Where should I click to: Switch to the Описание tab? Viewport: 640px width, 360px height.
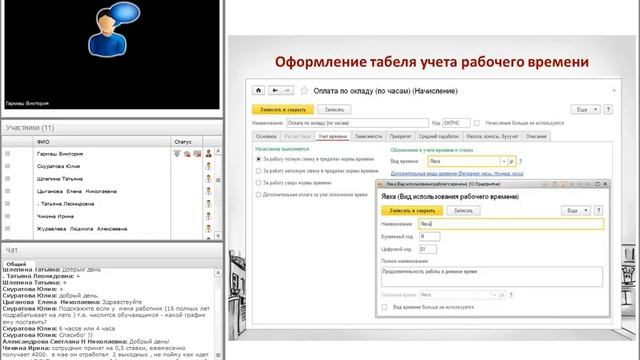(536, 136)
